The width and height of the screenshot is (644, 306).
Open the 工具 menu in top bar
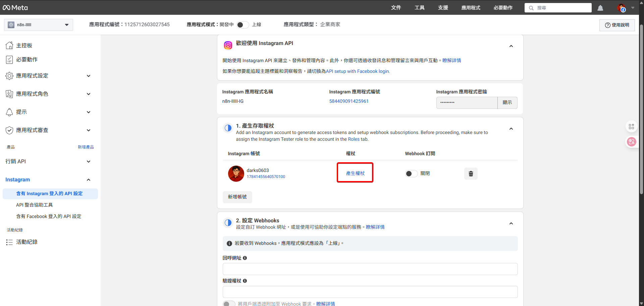419,7
